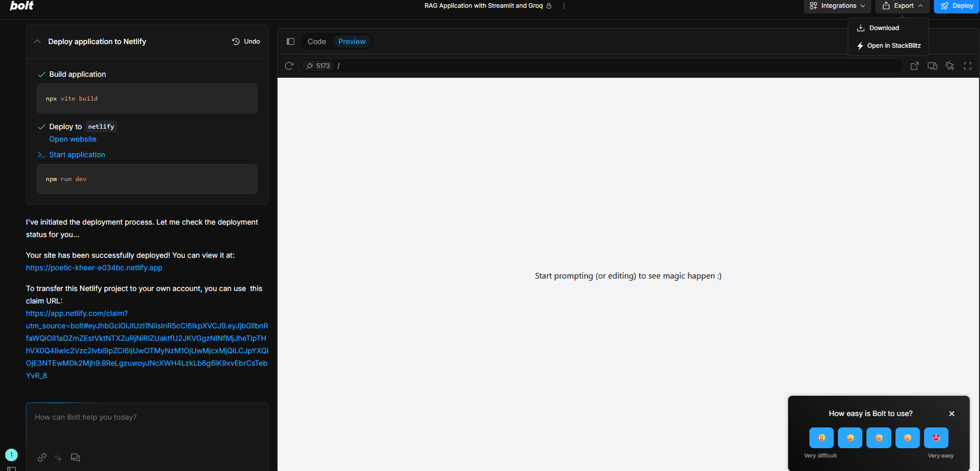Enter fullscreen preview with the expand icon
Viewport: 980px width, 471px height.
(968, 66)
